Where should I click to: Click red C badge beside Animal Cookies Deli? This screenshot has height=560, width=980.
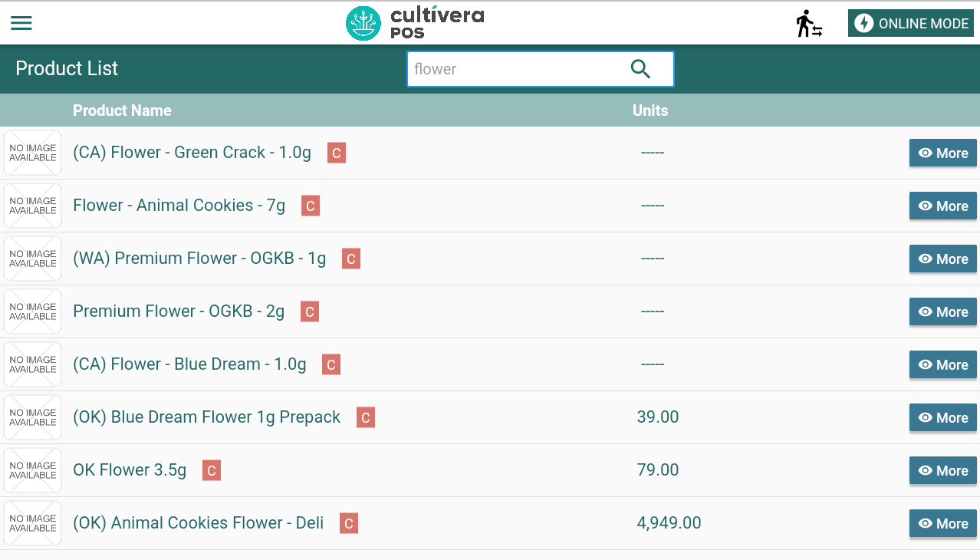[349, 523]
